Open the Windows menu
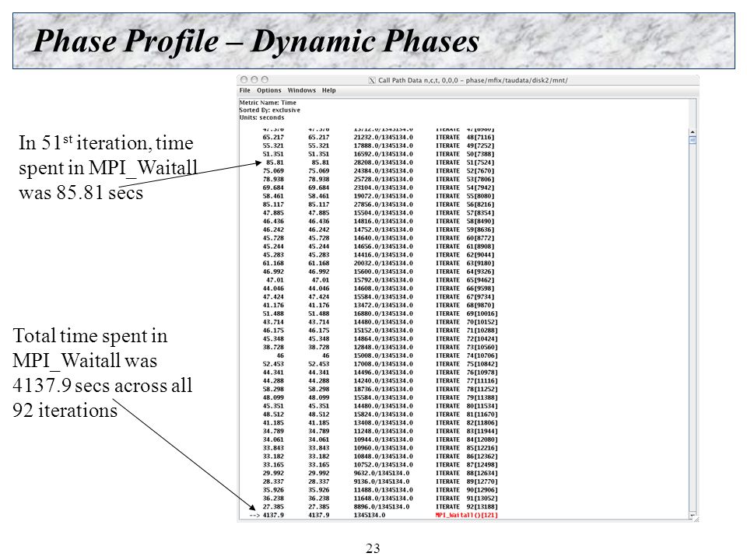Viewport: 747px width, 560px height. [x=302, y=90]
